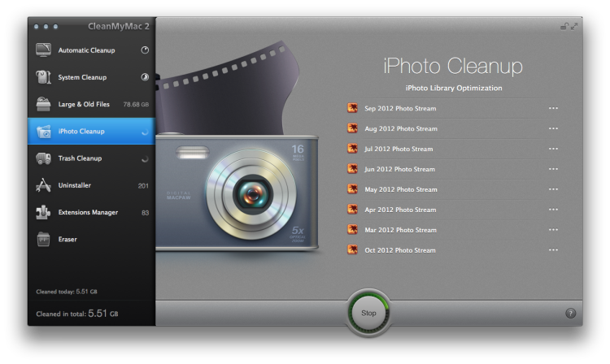Viewport: 610px width, 364px height.
Task: Click the 78.68 GB size value
Action: 136,104
